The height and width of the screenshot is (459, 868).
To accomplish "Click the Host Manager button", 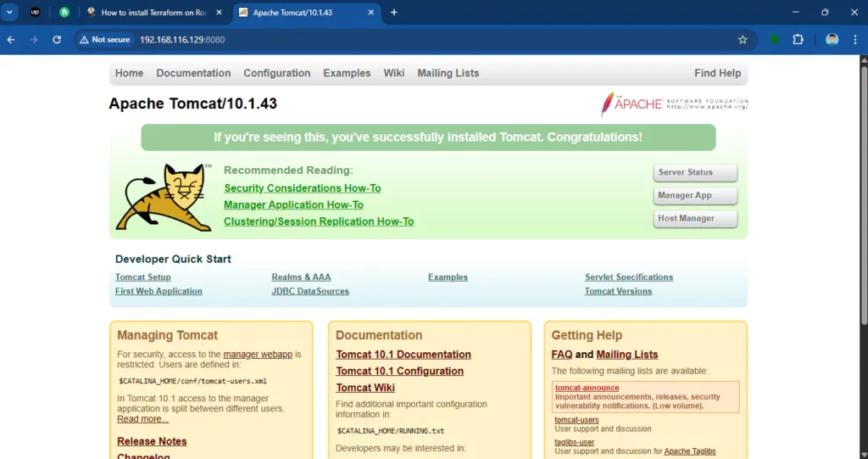I will click(x=695, y=219).
